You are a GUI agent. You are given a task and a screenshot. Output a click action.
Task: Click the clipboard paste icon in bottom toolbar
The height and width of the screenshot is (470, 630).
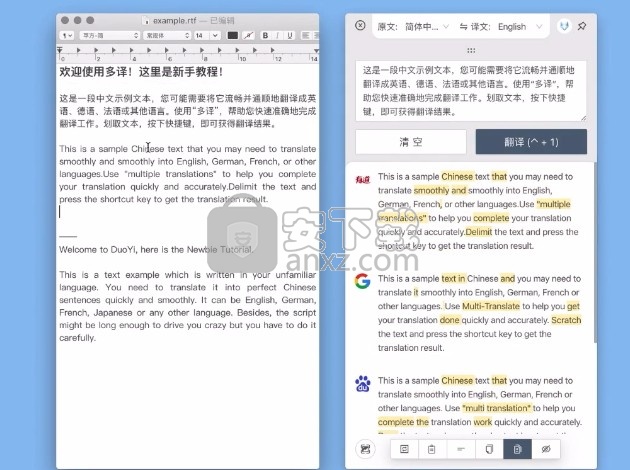[432, 449]
